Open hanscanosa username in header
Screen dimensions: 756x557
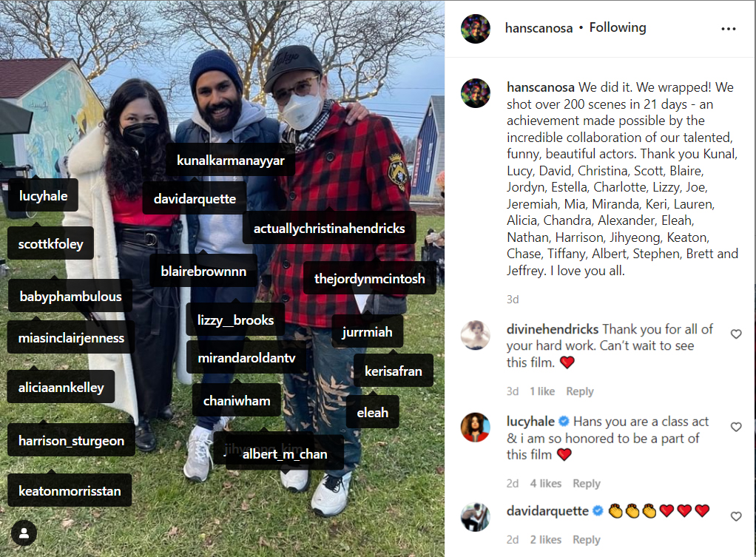539,28
